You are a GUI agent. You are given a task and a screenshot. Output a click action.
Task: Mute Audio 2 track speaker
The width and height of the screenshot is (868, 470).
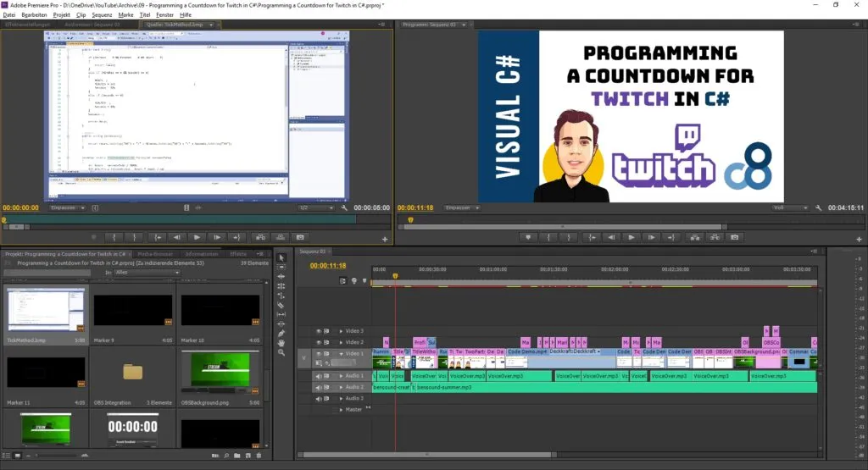tap(319, 387)
